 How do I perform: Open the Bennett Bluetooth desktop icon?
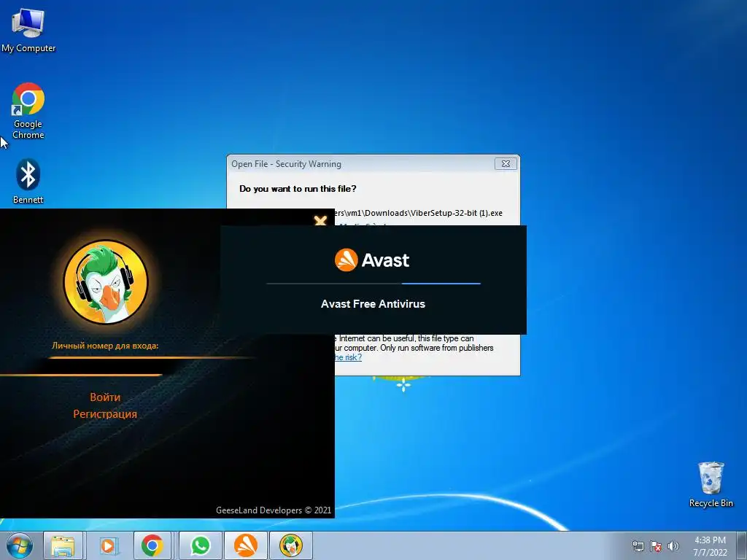point(28,181)
